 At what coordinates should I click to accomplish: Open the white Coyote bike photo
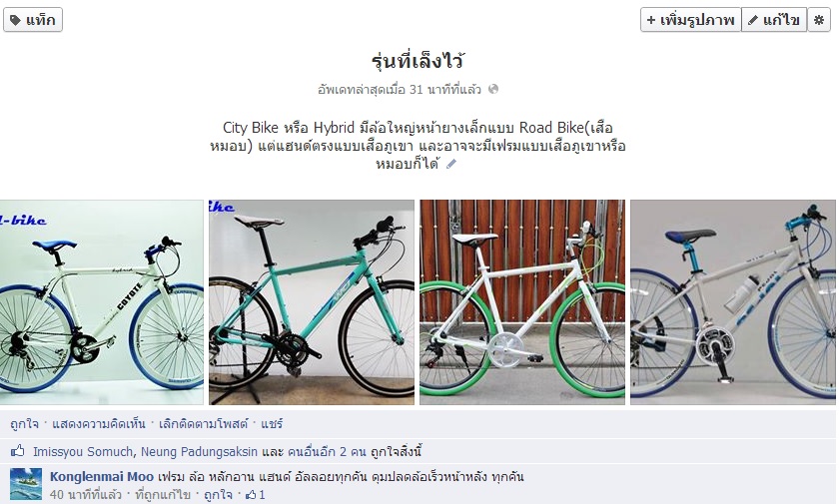(102, 302)
